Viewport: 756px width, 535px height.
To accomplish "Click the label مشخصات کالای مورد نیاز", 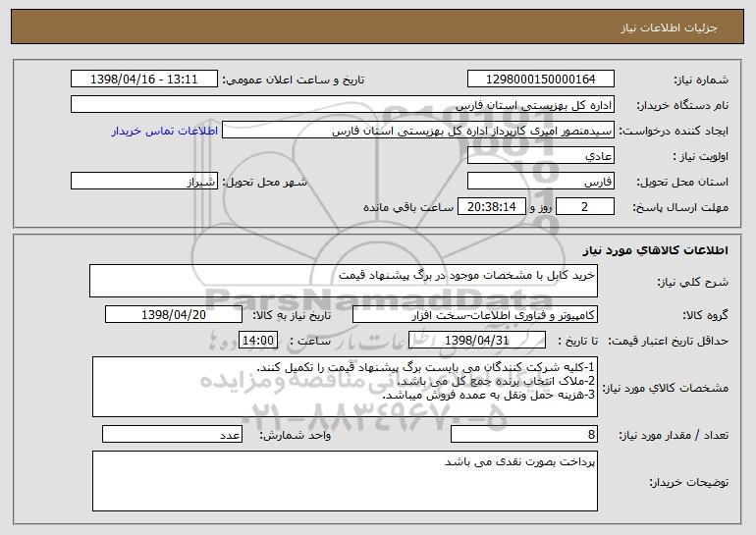I will (666, 388).
